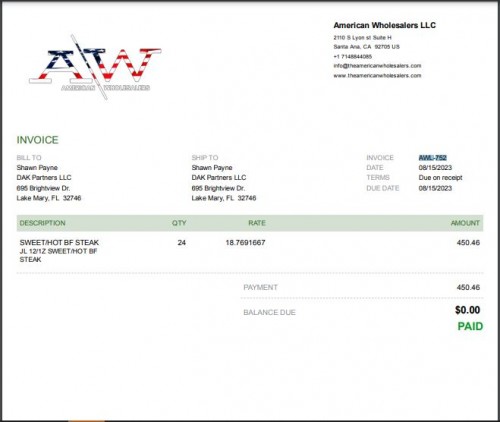Click Lake Mary, FL 32746 under BILL TO
500x422 pixels.
pyautogui.click(x=49, y=198)
